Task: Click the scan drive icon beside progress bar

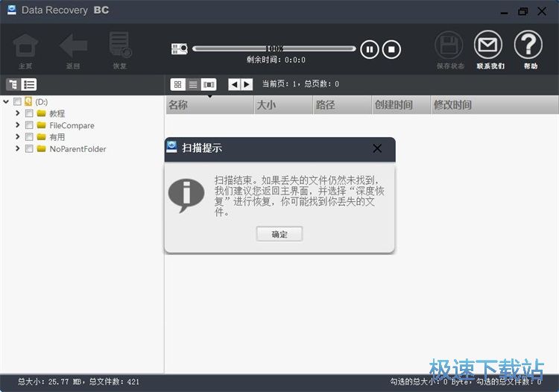Action: 180,49
